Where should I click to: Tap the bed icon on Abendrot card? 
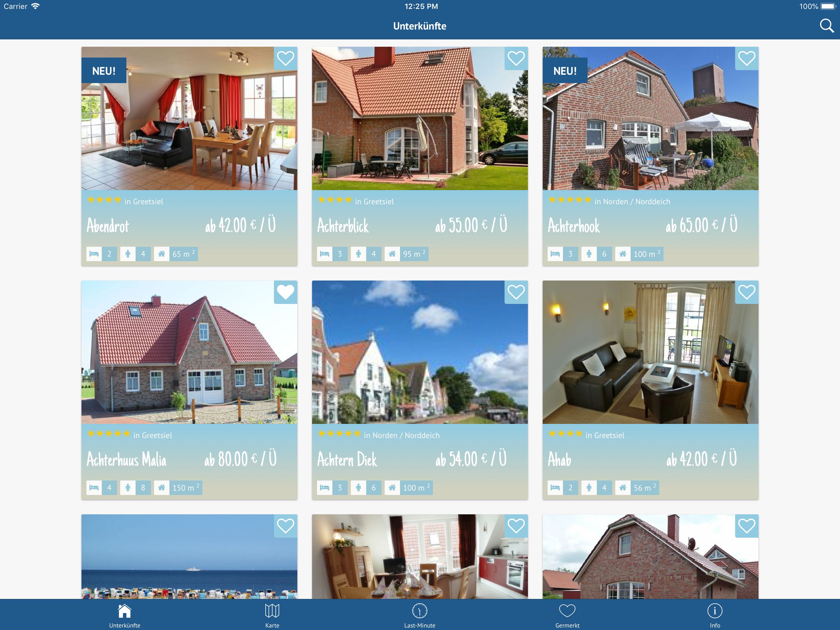point(94,254)
